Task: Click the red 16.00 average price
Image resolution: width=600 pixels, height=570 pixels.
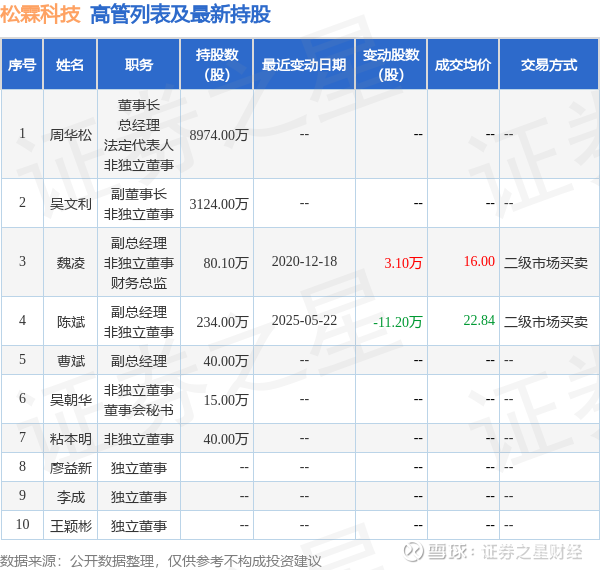Action: pos(479,262)
